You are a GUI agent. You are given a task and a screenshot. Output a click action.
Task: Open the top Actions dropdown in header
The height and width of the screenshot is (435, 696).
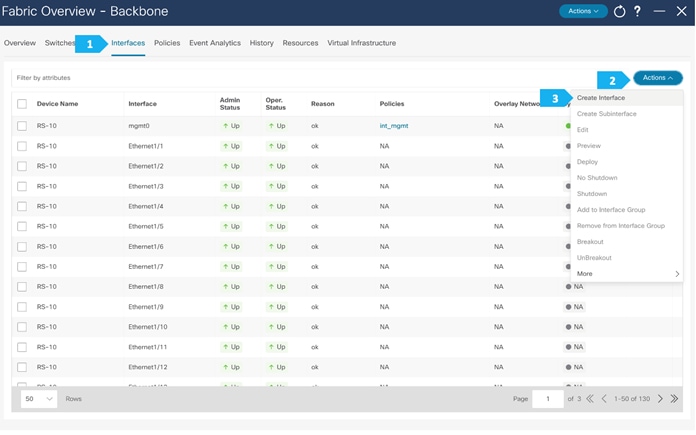click(x=583, y=11)
